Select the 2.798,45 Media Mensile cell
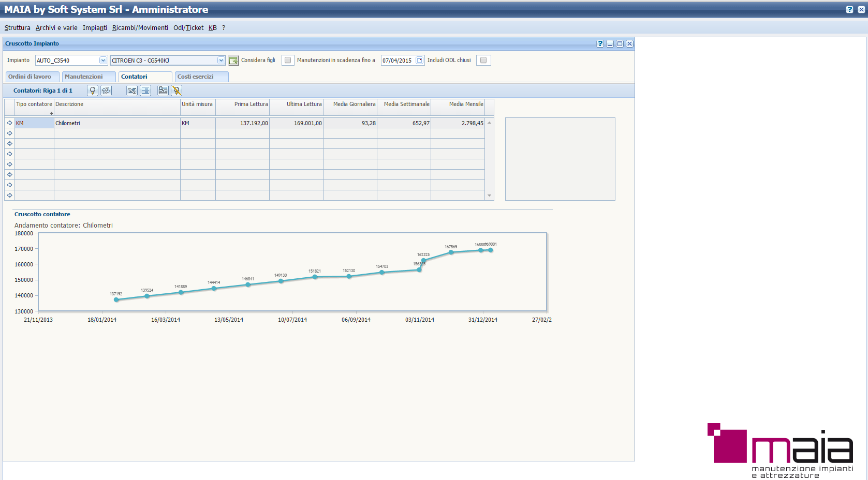This screenshot has width=868, height=480. (458, 123)
